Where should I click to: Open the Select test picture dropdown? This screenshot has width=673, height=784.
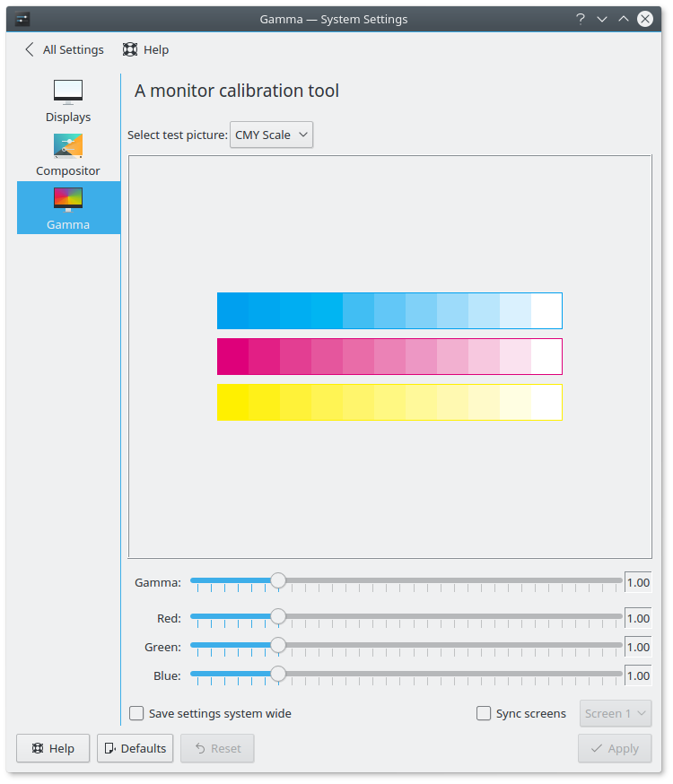(272, 135)
